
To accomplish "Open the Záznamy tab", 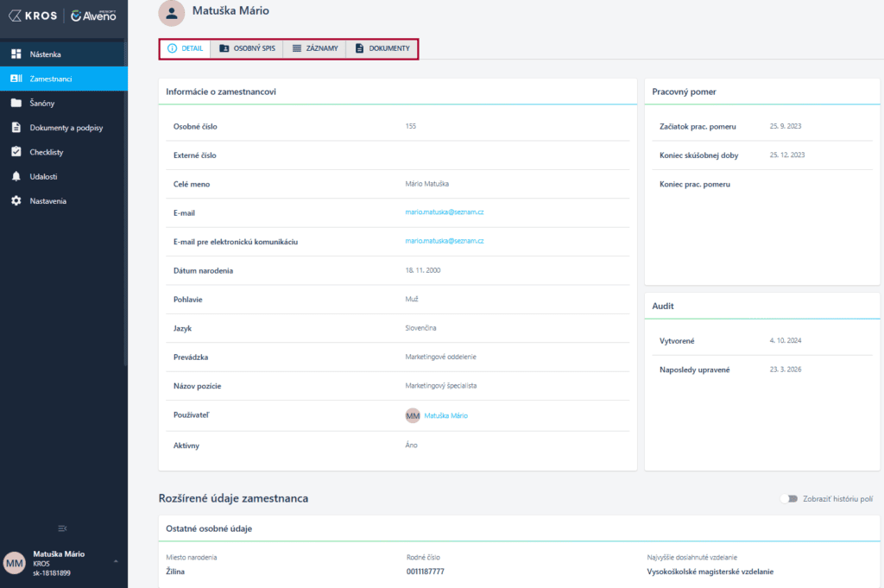I will [x=314, y=48].
